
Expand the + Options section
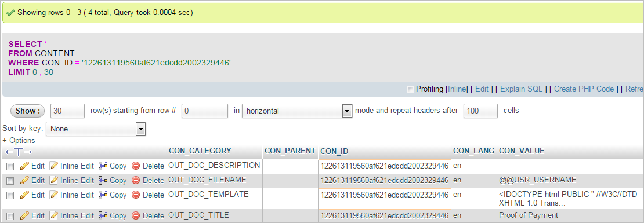(19, 140)
